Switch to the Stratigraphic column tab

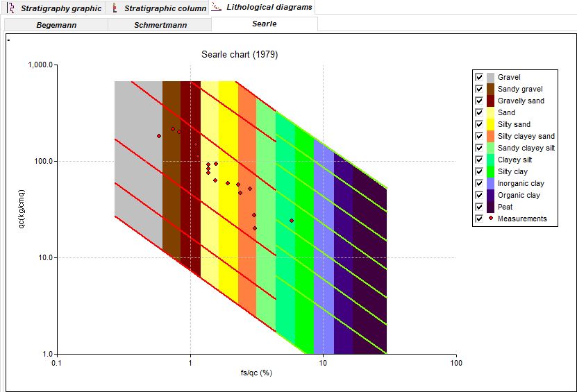tap(165, 8)
